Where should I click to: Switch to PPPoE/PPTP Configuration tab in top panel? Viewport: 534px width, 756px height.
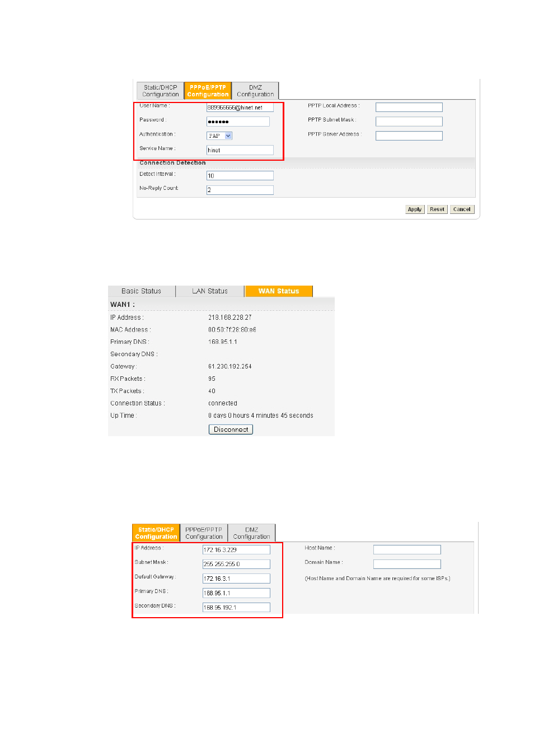[x=208, y=91]
